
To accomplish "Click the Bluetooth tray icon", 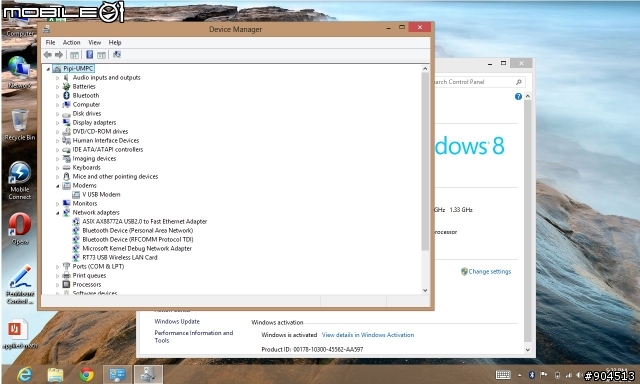I will (532, 375).
